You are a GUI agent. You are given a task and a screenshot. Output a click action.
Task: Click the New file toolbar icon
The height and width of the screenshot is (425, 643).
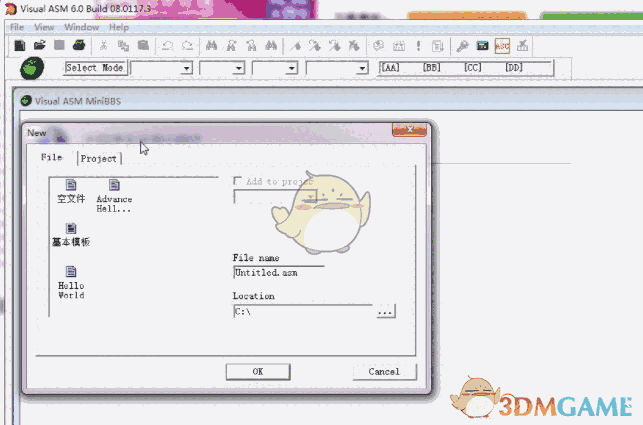click(19, 45)
